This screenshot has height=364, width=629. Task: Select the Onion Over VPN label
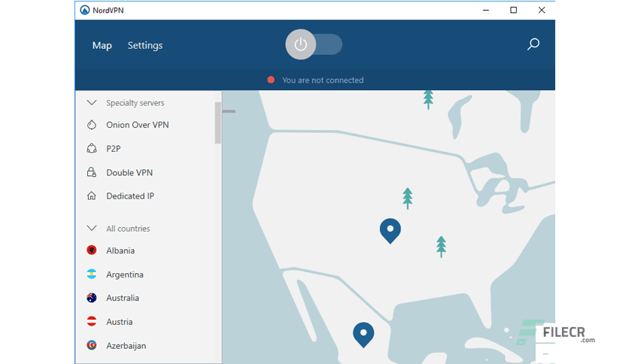[x=138, y=125]
